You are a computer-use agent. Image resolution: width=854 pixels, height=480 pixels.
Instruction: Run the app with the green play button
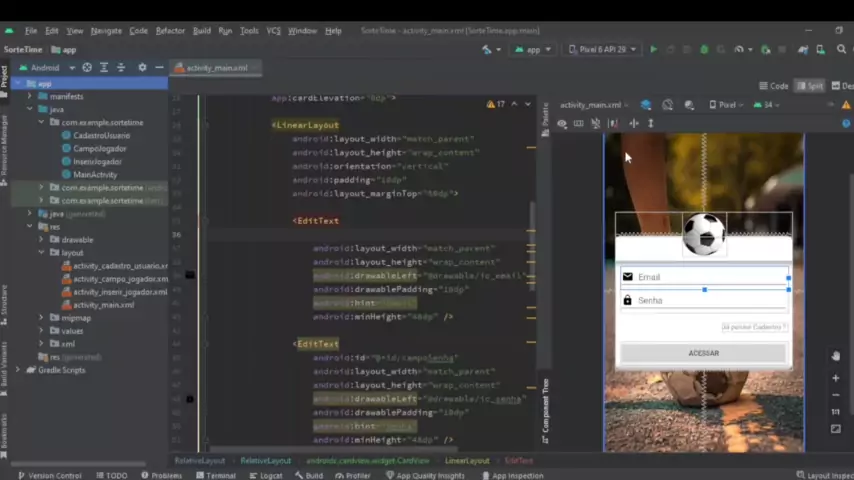[653, 49]
